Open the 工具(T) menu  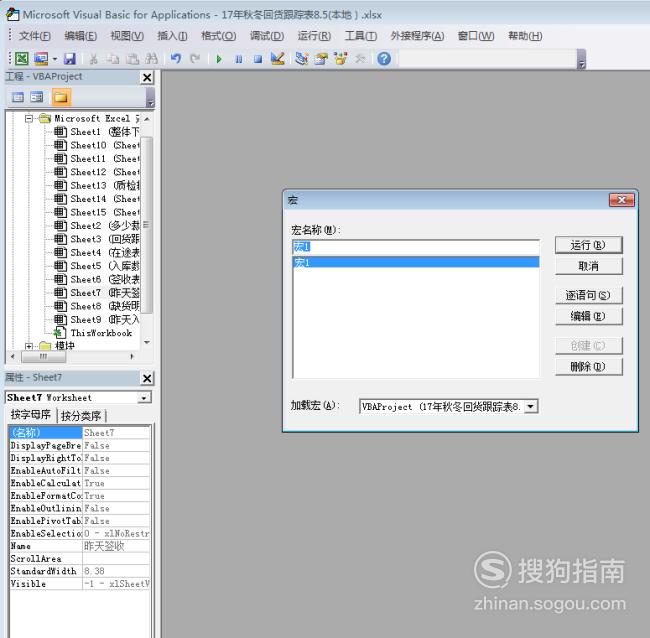tap(361, 36)
